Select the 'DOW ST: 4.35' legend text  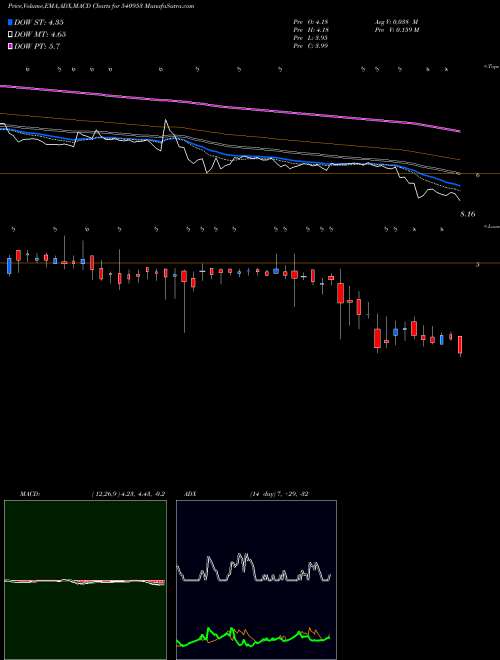coord(39,22)
